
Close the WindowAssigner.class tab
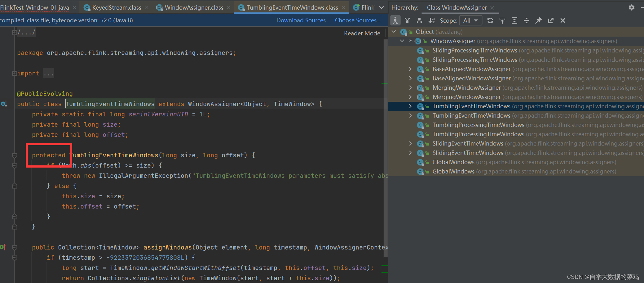(x=229, y=7)
